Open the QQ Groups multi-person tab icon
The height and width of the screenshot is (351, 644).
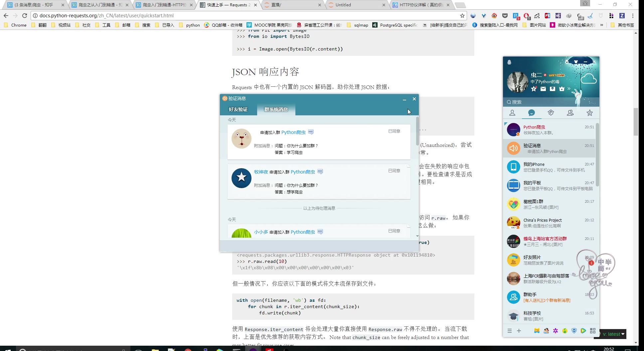(x=570, y=113)
